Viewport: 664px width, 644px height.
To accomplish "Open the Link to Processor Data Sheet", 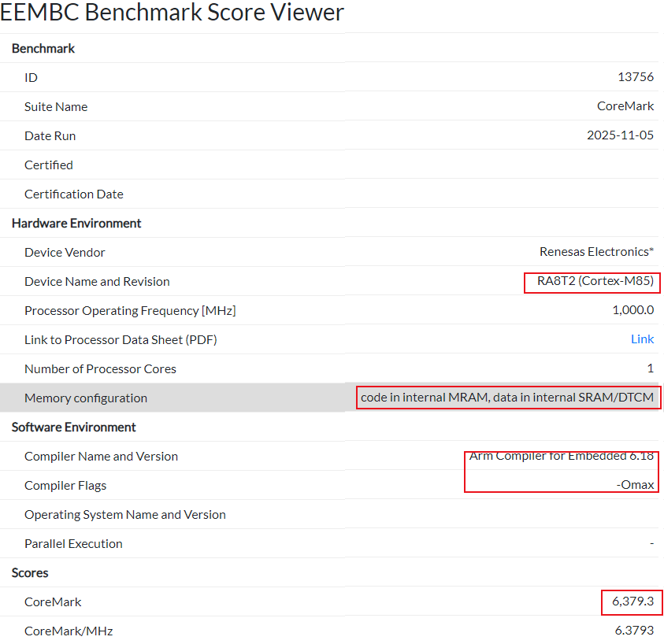I will tap(642, 339).
